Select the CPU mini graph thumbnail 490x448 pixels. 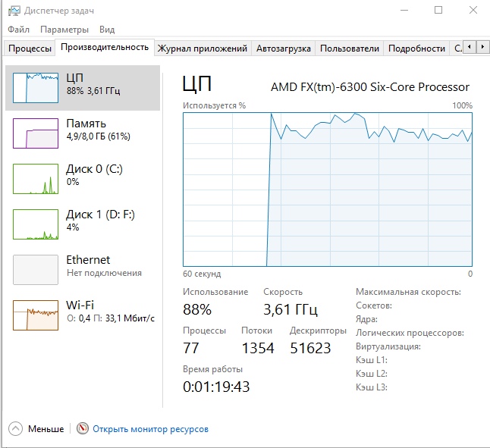(36, 88)
